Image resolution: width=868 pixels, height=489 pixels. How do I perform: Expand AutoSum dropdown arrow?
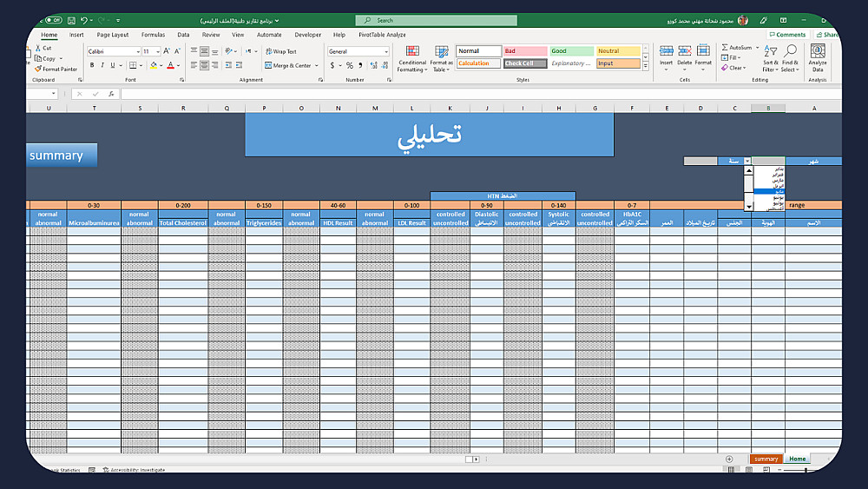coord(757,48)
